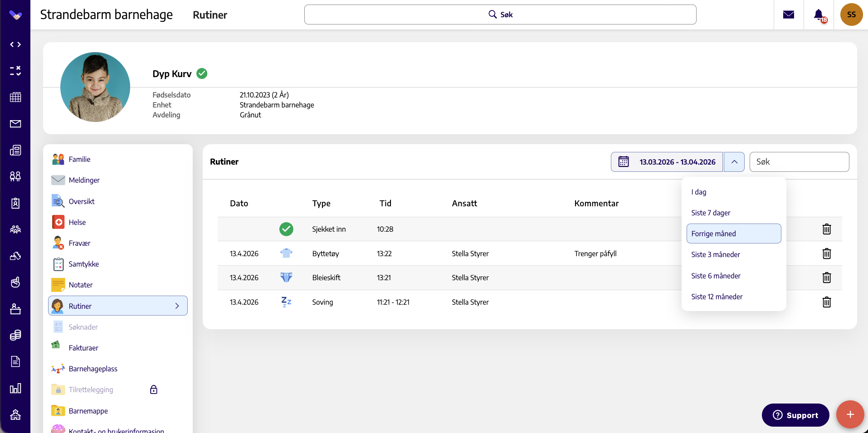Delete the Soving routine row
Image resolution: width=868 pixels, height=433 pixels.
click(x=826, y=302)
